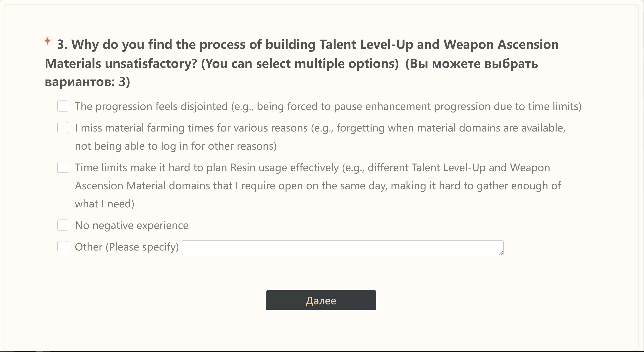Check 'The progression feels disjointed' box
Viewport: 644px width, 352px height.
(63, 106)
